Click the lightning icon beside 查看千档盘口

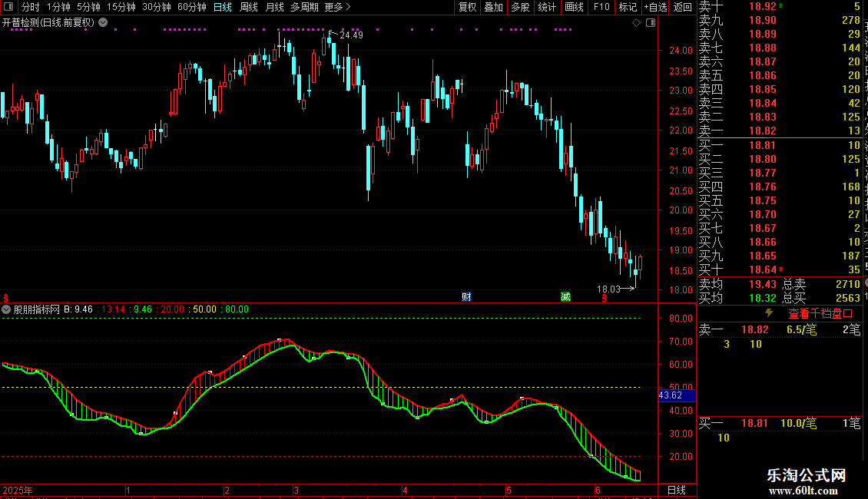(x=769, y=313)
